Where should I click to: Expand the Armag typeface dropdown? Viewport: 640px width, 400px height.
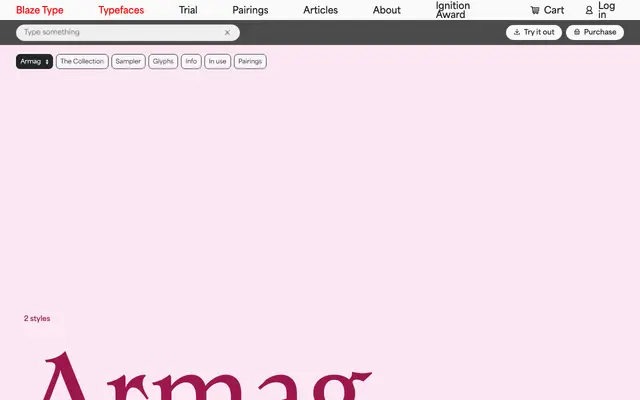tap(34, 61)
